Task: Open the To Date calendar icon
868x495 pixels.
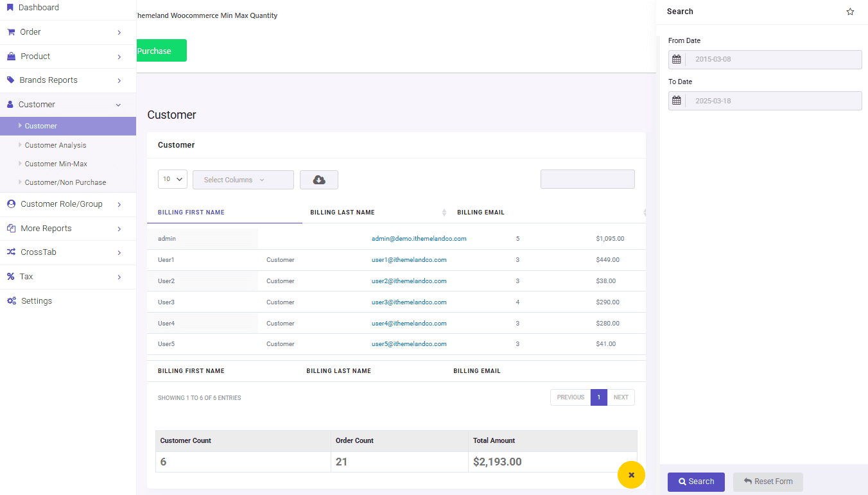Action: click(676, 100)
